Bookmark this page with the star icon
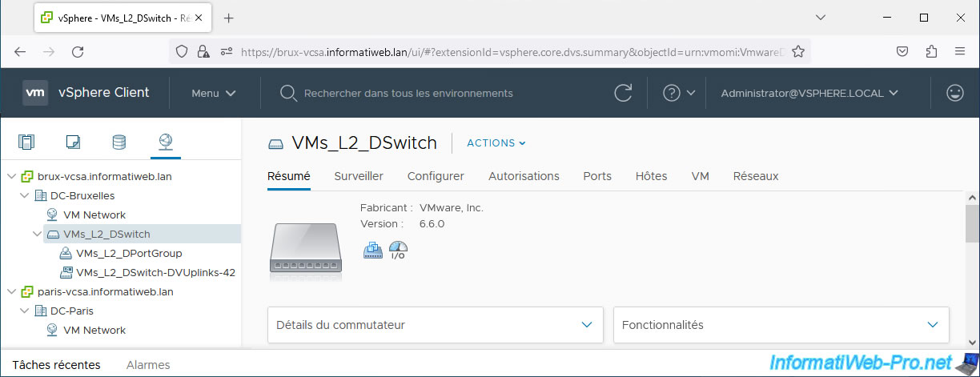The height and width of the screenshot is (377, 980). 797,51
